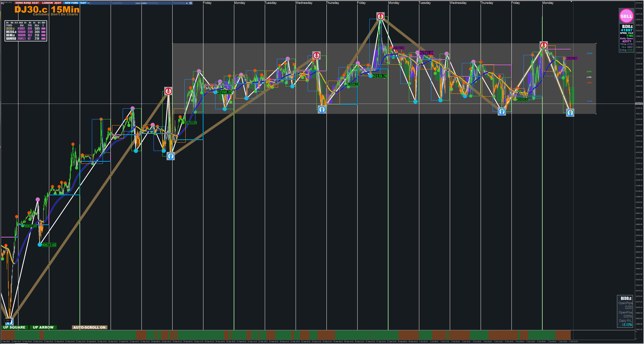
Task: Toggle the UP SQUARE button
Action: coord(14,327)
